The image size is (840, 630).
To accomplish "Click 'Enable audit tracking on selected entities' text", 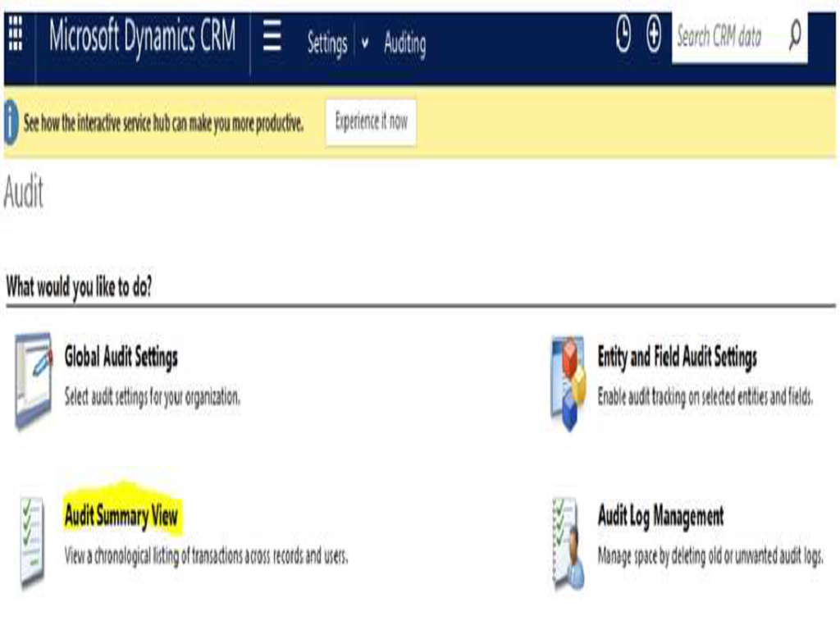I will coord(683,397).
